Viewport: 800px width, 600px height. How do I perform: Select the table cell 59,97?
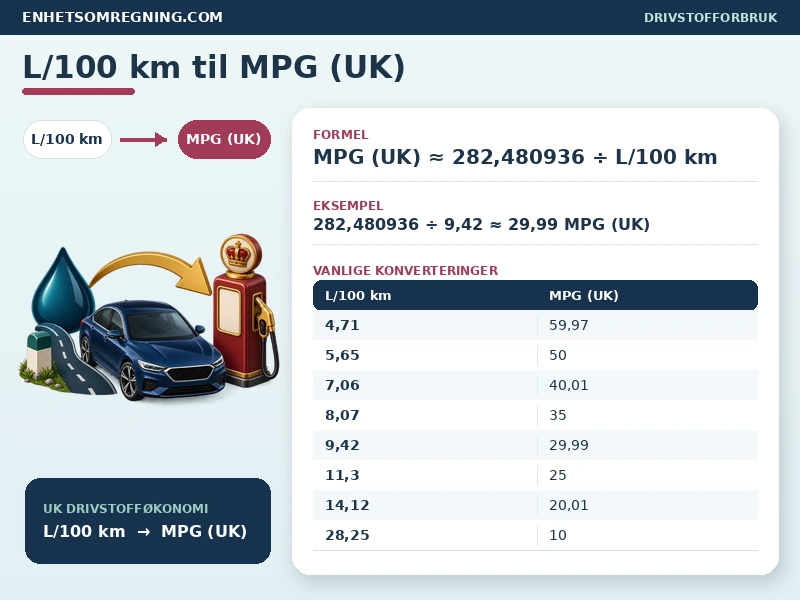pos(568,325)
